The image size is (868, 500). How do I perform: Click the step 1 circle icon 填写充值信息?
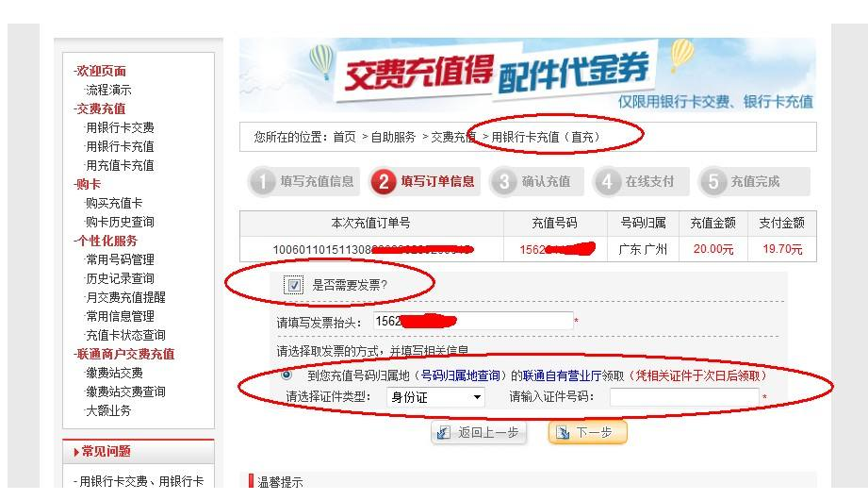[x=262, y=181]
